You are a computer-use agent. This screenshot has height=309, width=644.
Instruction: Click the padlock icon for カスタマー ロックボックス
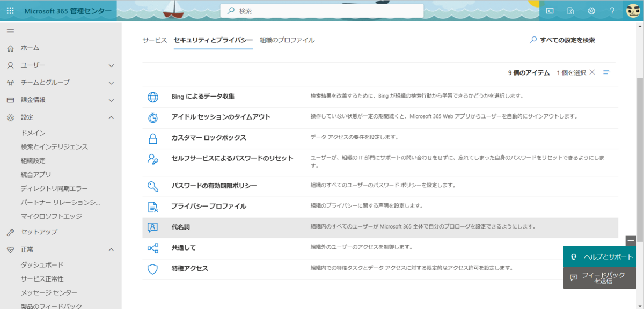[x=153, y=138]
